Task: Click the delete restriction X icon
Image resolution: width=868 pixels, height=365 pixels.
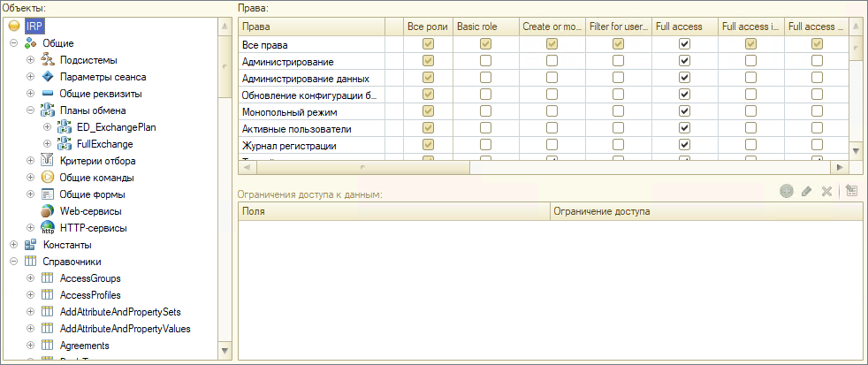Action: tap(826, 192)
